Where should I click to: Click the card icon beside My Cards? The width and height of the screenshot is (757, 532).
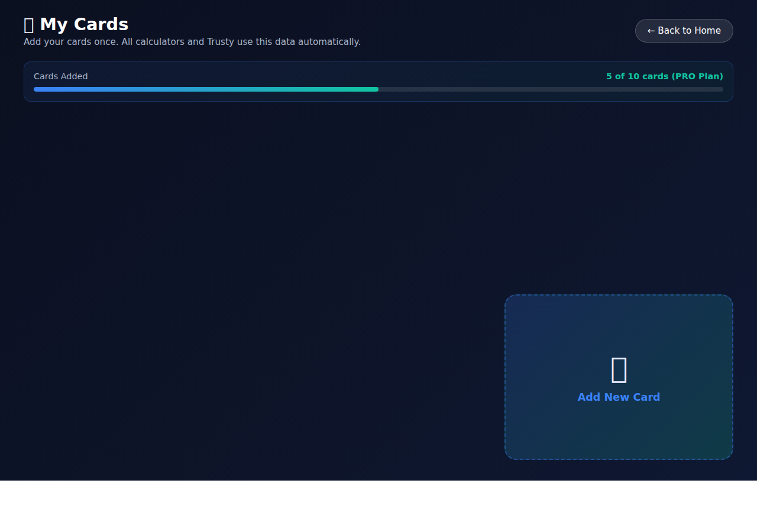click(28, 25)
